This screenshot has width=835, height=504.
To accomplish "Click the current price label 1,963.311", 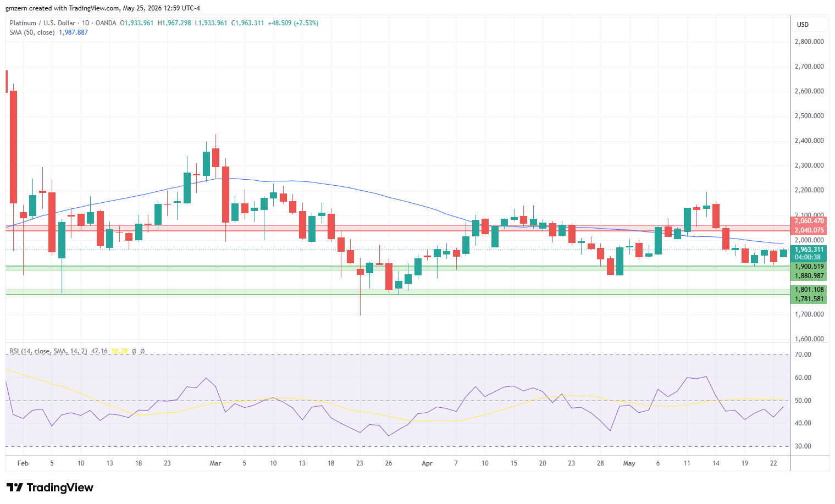I will (x=808, y=249).
